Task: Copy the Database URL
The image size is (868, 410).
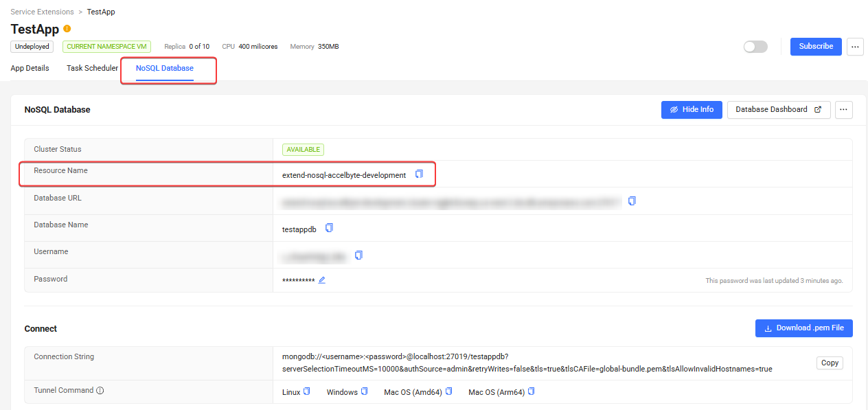Action: (632, 201)
